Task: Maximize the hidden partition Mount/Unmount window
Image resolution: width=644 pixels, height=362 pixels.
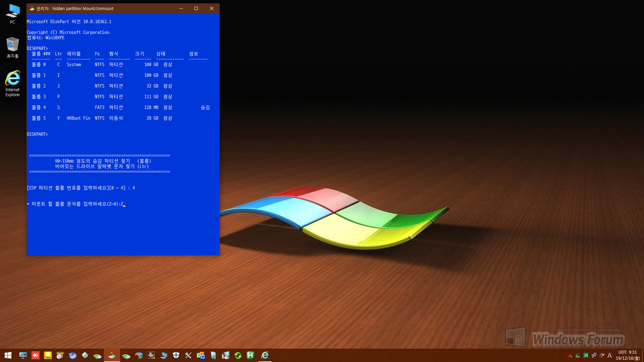Action: click(x=196, y=8)
